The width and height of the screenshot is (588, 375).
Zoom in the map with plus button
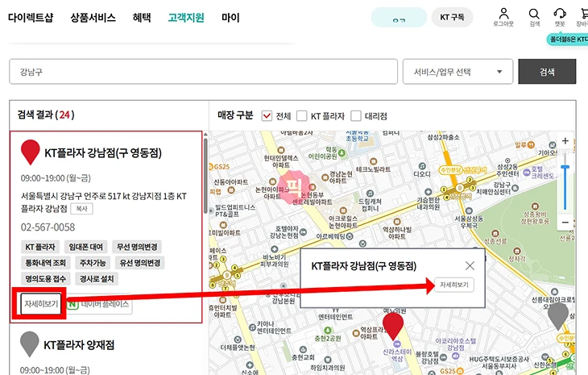click(x=565, y=141)
